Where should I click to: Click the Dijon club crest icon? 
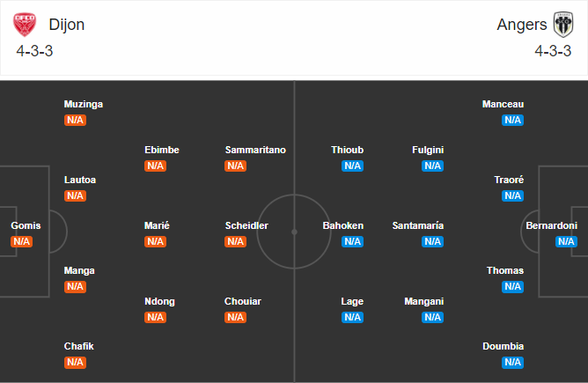pyautogui.click(x=27, y=24)
